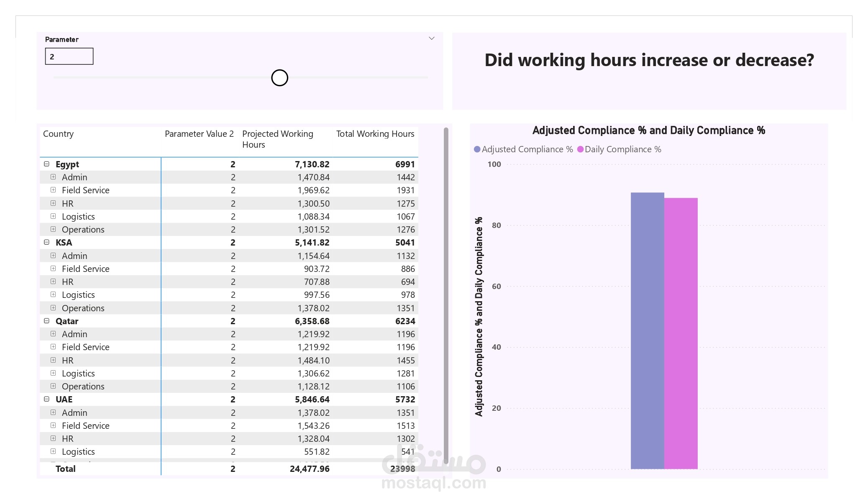Select grand total projected 24,477.96

coord(310,469)
